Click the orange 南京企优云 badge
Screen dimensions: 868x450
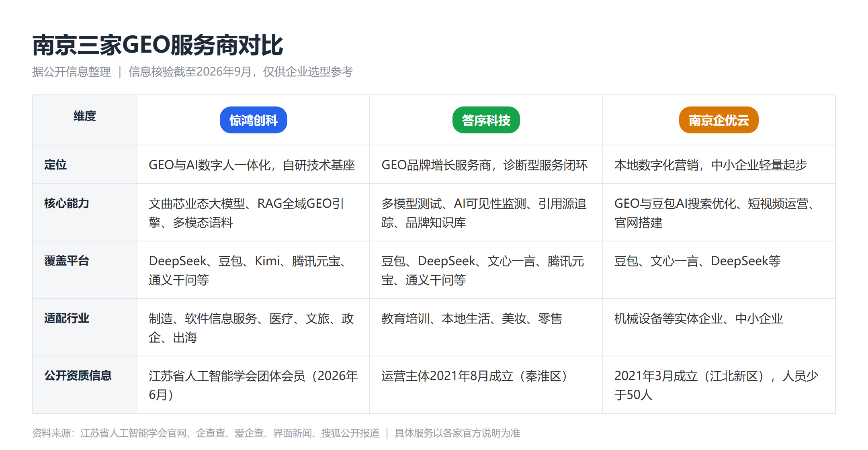(x=719, y=120)
